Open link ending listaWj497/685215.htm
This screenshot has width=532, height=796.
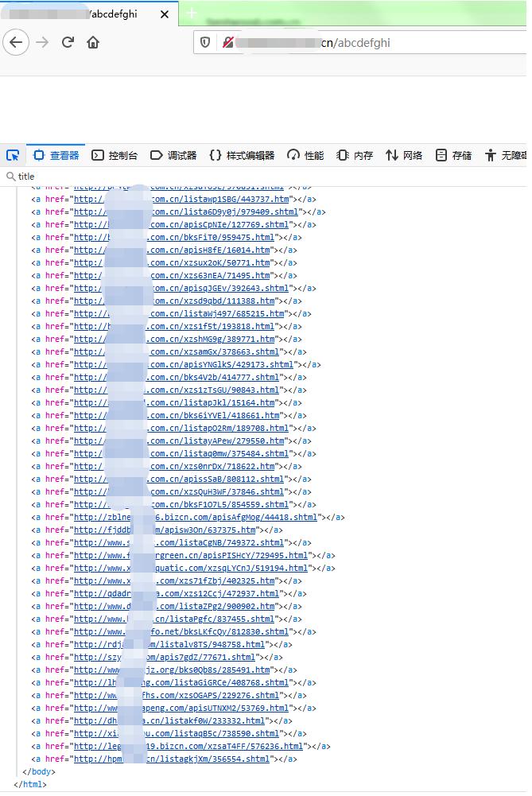click(179, 314)
